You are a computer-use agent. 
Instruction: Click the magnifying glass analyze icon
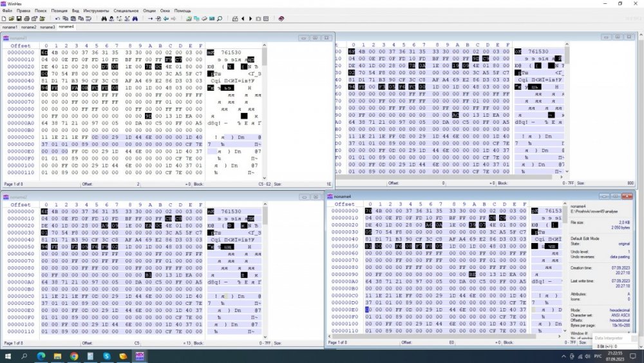point(220,19)
